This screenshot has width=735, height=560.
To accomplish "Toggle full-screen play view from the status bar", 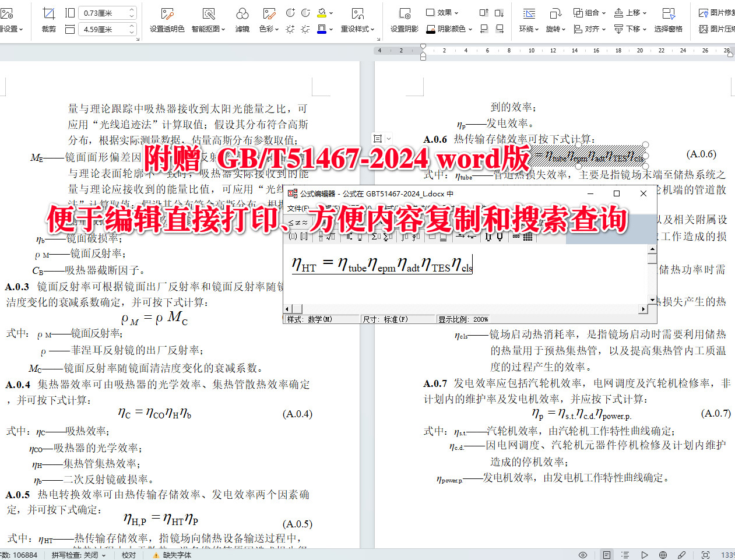I will coord(643,554).
